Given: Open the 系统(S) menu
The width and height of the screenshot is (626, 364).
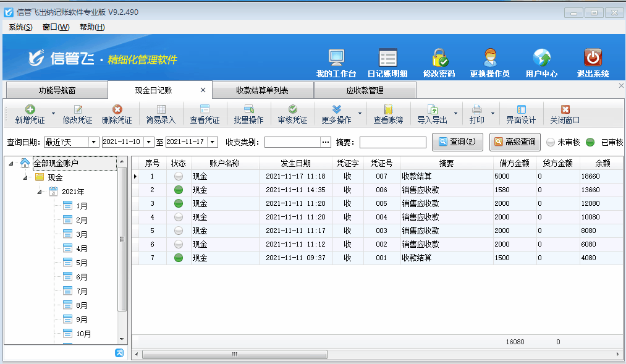Looking at the screenshot, I should click(x=20, y=27).
